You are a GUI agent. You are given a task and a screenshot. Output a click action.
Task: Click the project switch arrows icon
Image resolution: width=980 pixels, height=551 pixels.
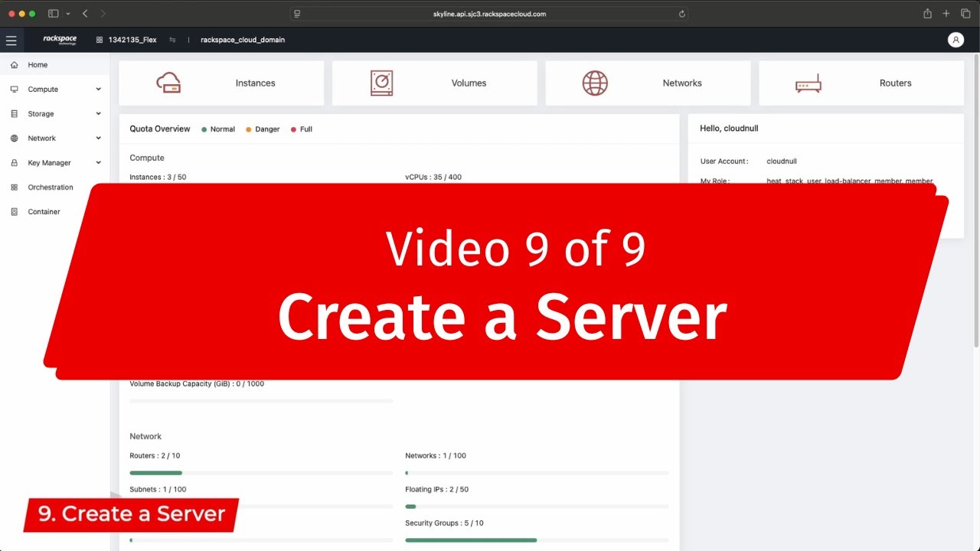(172, 40)
